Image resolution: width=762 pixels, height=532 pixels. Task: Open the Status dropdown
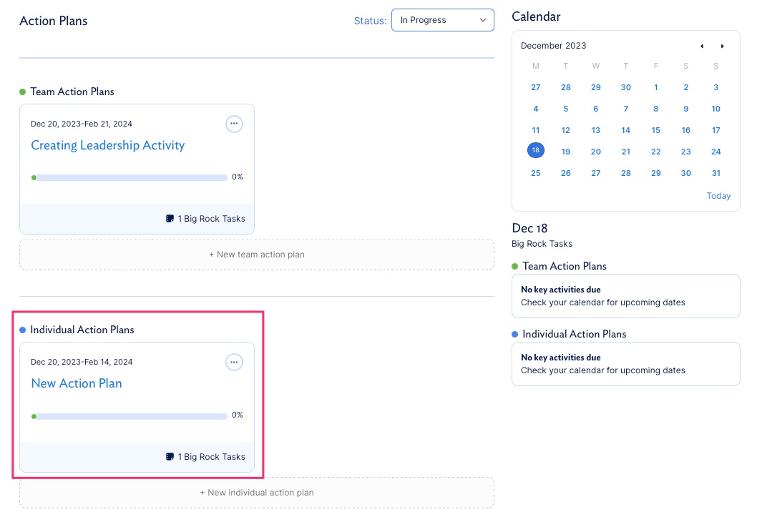pyautogui.click(x=442, y=20)
